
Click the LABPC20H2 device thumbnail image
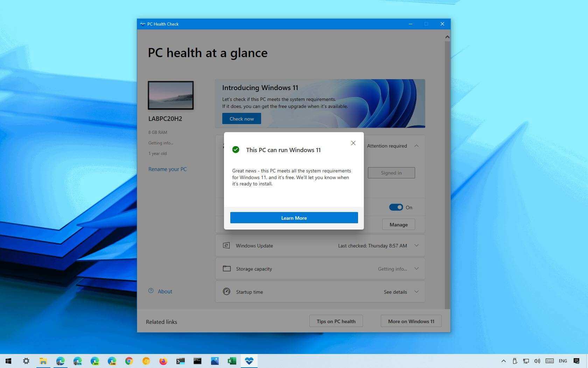(x=170, y=95)
